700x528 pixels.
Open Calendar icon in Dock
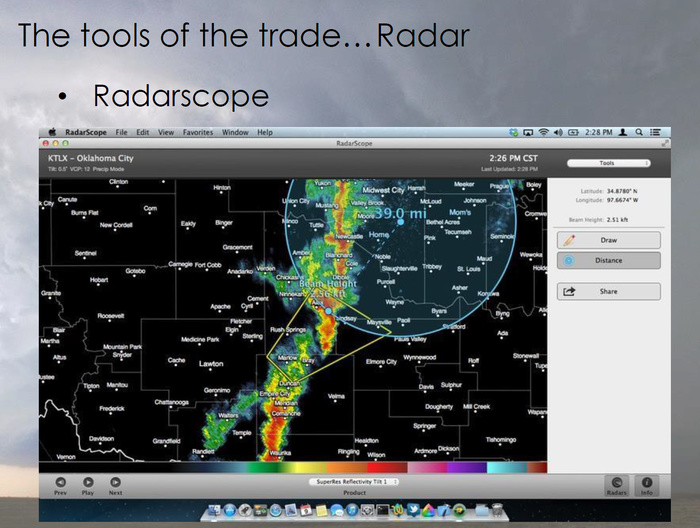click(306, 510)
